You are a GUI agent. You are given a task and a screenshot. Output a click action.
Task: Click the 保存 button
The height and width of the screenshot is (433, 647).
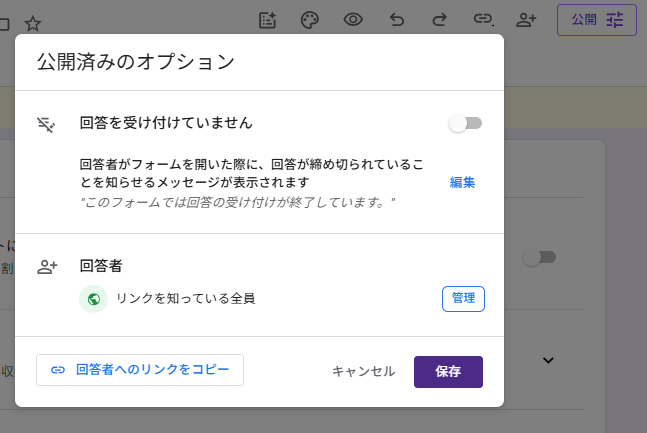(448, 371)
